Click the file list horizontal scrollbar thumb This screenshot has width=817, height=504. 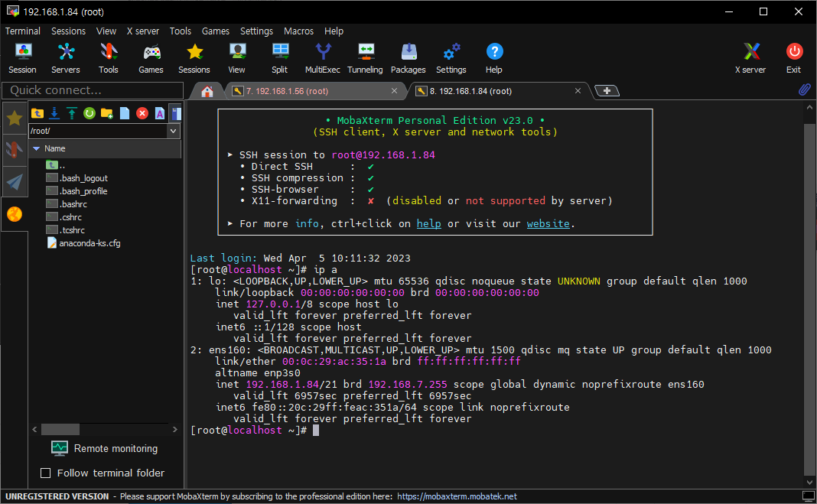point(60,430)
